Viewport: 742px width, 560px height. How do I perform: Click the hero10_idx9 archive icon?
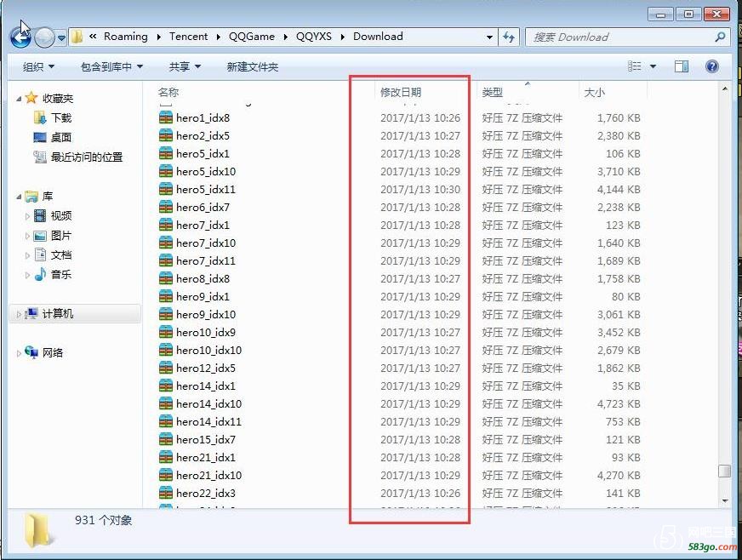[166, 332]
